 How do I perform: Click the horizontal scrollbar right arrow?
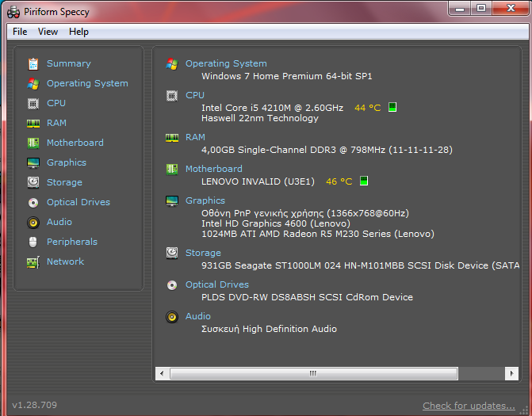tap(511, 374)
